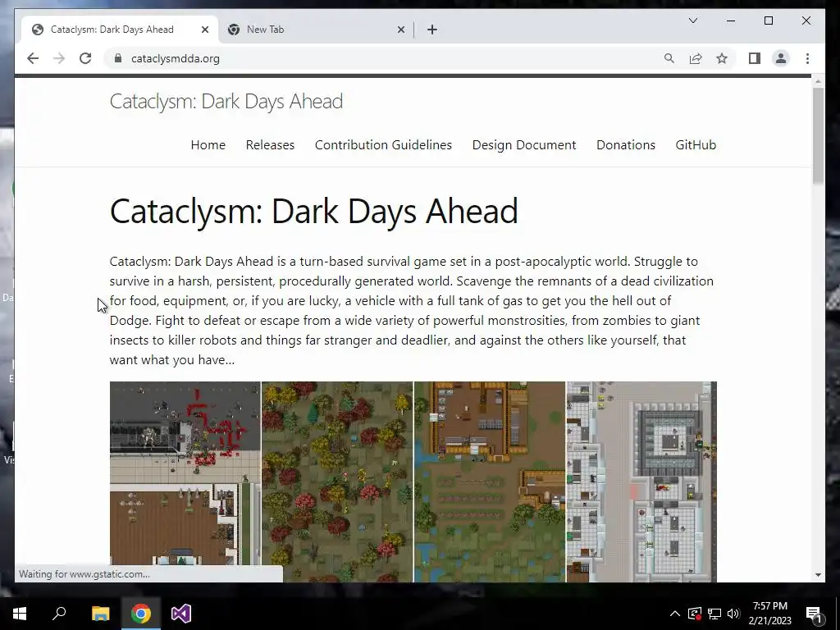Open Windows taskbar search
The height and width of the screenshot is (630, 840).
point(59,614)
